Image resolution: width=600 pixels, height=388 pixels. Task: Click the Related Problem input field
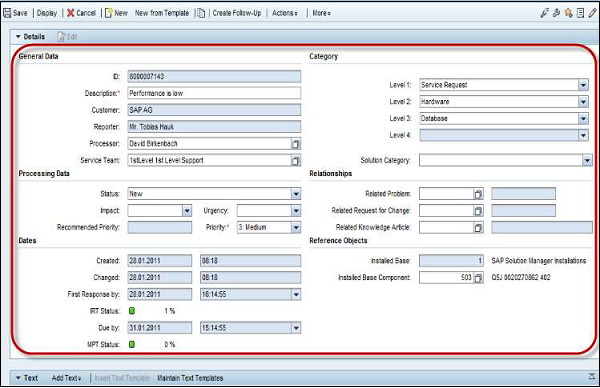447,194
